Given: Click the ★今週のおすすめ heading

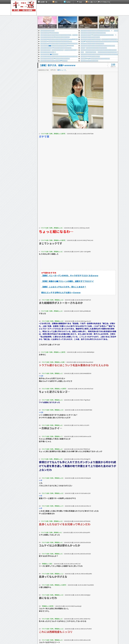Looking at the screenshot, I should (x=49, y=273).
